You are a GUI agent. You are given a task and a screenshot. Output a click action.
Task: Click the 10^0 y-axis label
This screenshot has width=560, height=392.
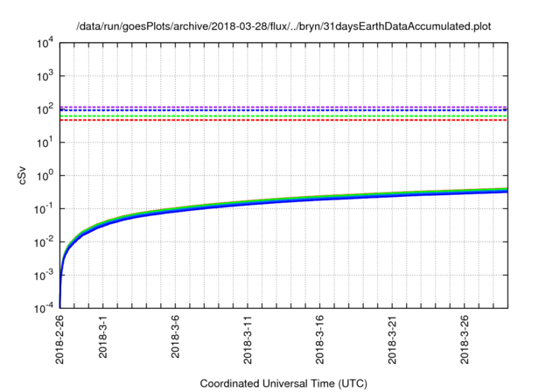point(45,176)
